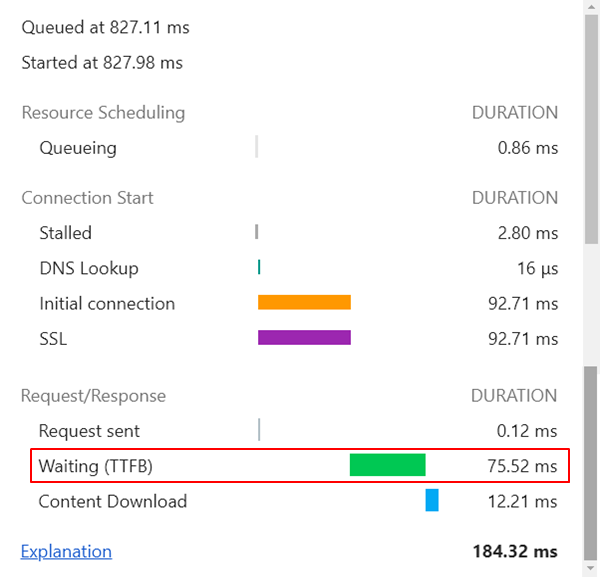Click the Content Download label
This screenshot has height=577, width=600.
click(113, 501)
